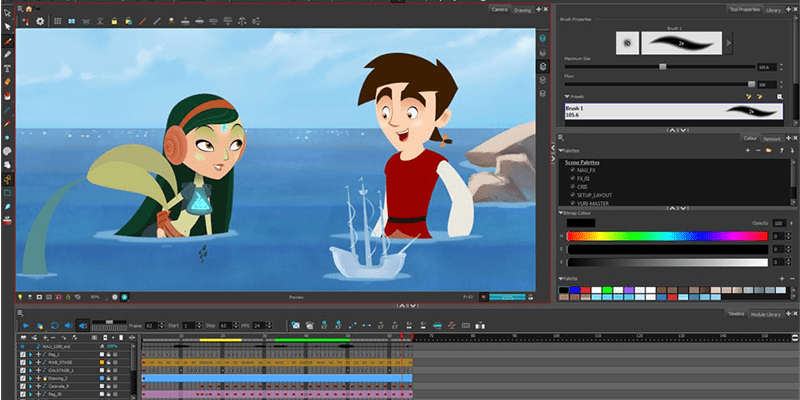Open the Drawing view tab

pos(523,9)
